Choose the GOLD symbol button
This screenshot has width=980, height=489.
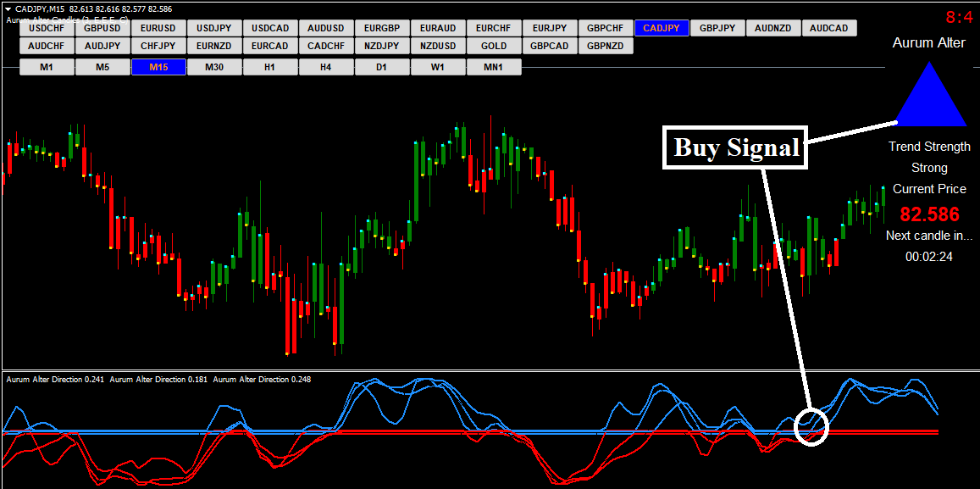(494, 46)
